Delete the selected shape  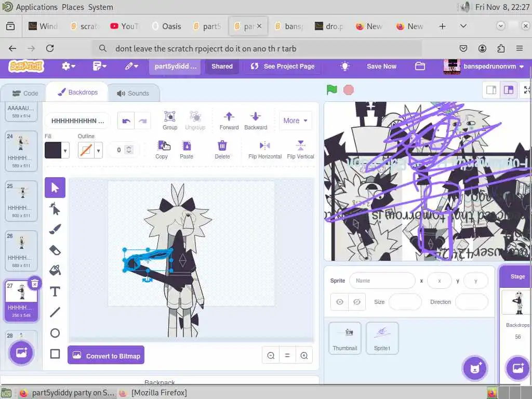click(x=222, y=150)
